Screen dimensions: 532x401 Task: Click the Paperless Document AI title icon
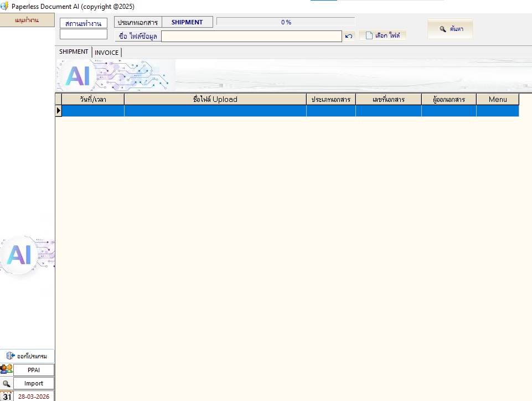click(x=5, y=7)
